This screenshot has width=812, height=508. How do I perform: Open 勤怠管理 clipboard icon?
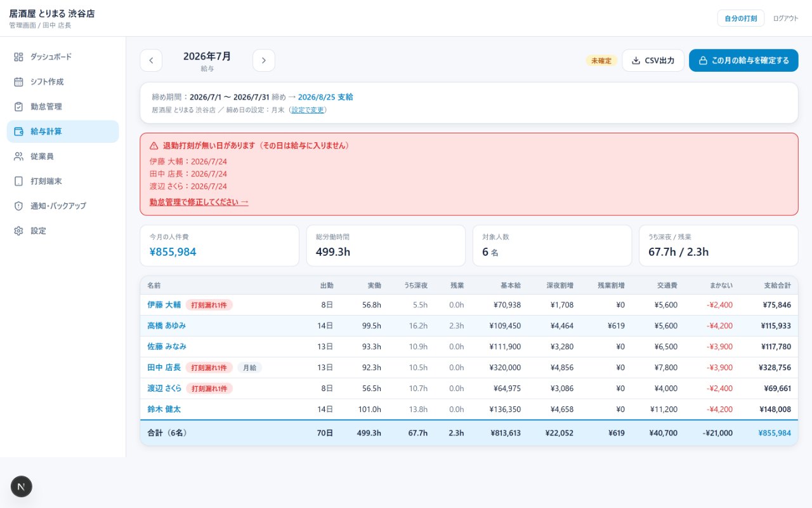pyautogui.click(x=18, y=107)
